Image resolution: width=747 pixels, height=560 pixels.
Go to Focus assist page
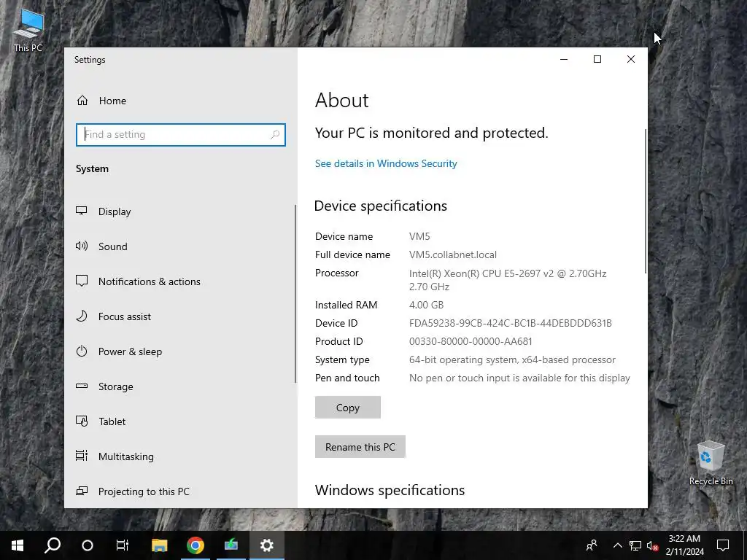click(124, 316)
